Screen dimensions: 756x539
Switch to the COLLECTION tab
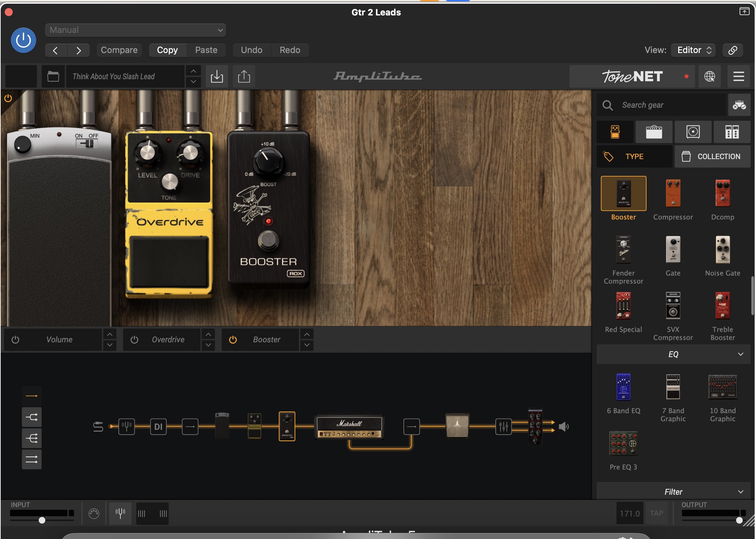tap(712, 156)
